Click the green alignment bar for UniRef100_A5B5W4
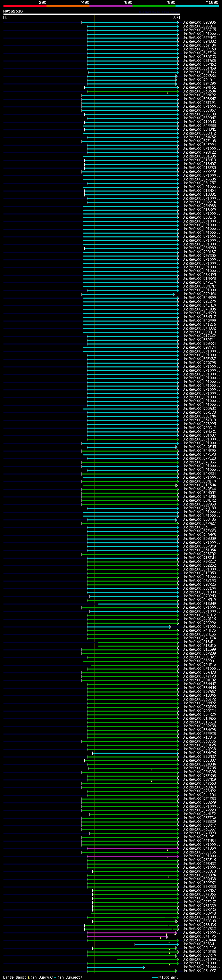This screenshot has height=980, width=222. tap(133, 91)
